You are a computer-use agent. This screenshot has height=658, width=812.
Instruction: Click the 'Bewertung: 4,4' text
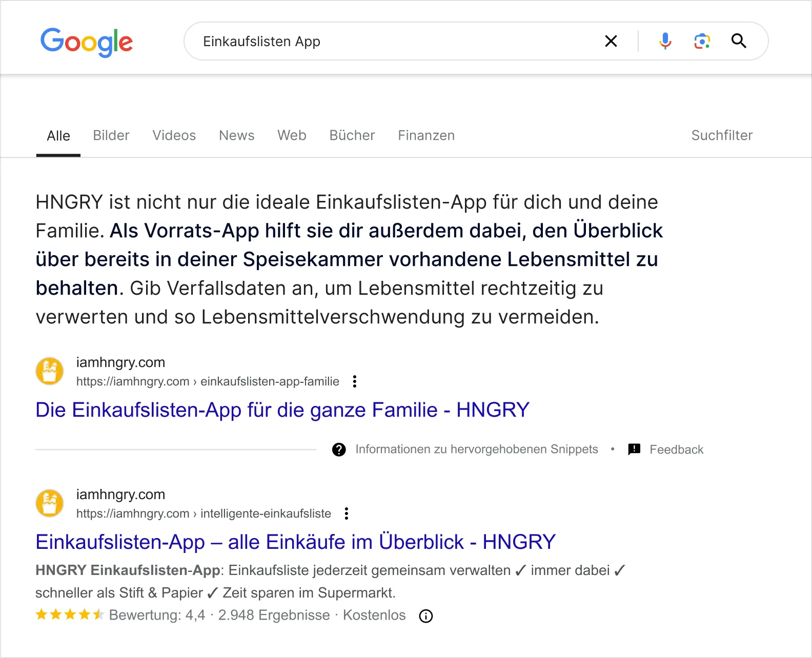tap(157, 615)
